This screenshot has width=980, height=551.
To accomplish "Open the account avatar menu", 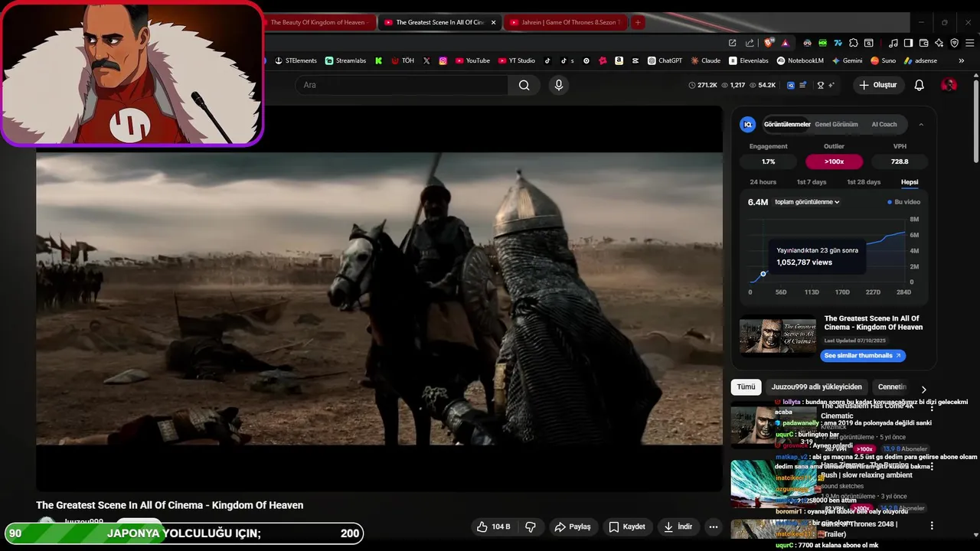I will pos(949,85).
